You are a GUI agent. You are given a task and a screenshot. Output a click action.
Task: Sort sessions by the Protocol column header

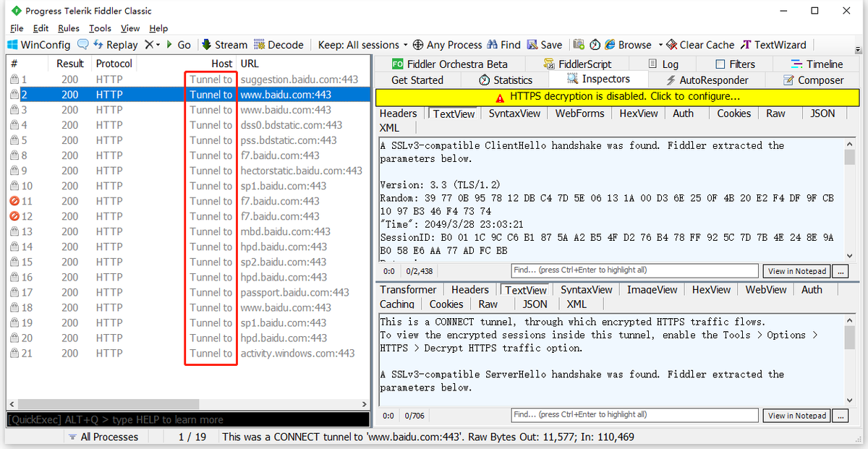114,64
